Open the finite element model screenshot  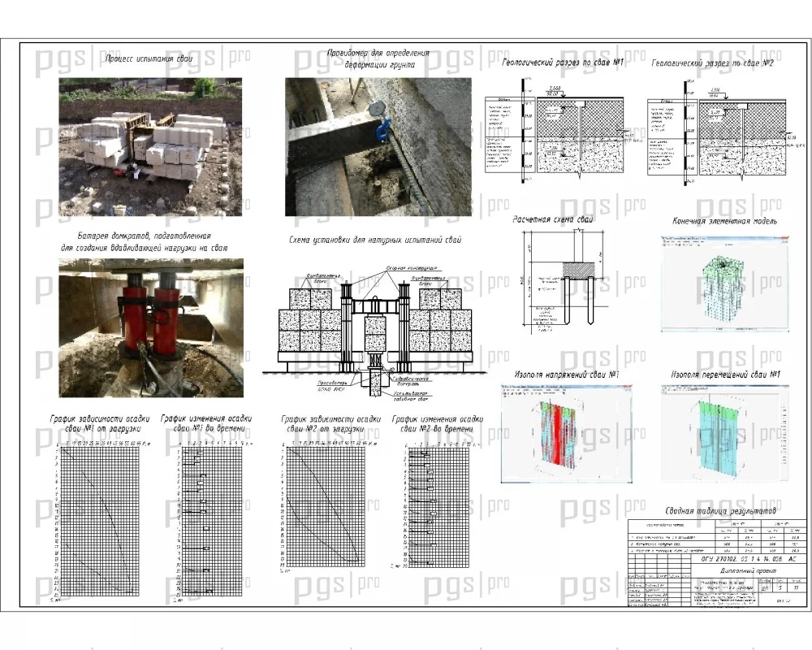click(725, 284)
